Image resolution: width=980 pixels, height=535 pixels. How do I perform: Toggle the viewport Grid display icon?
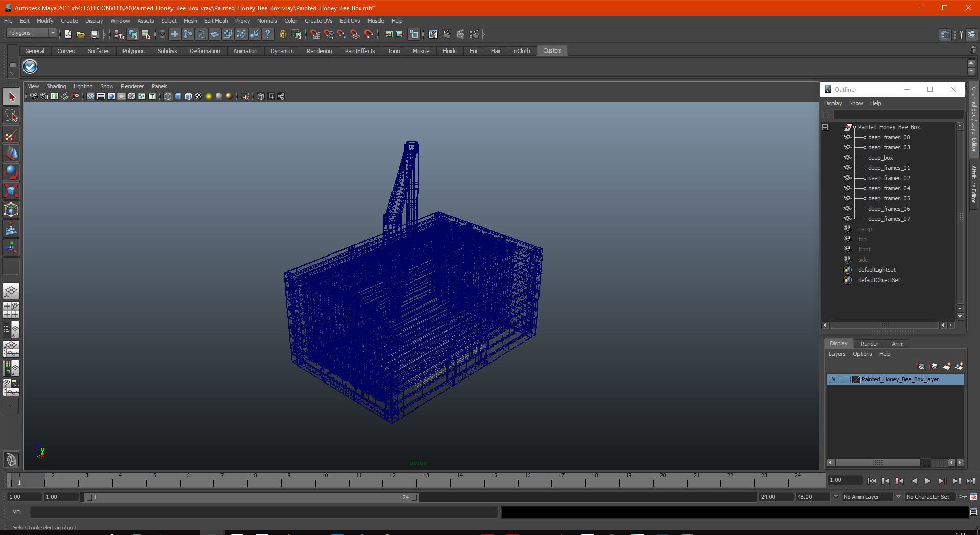click(x=91, y=96)
